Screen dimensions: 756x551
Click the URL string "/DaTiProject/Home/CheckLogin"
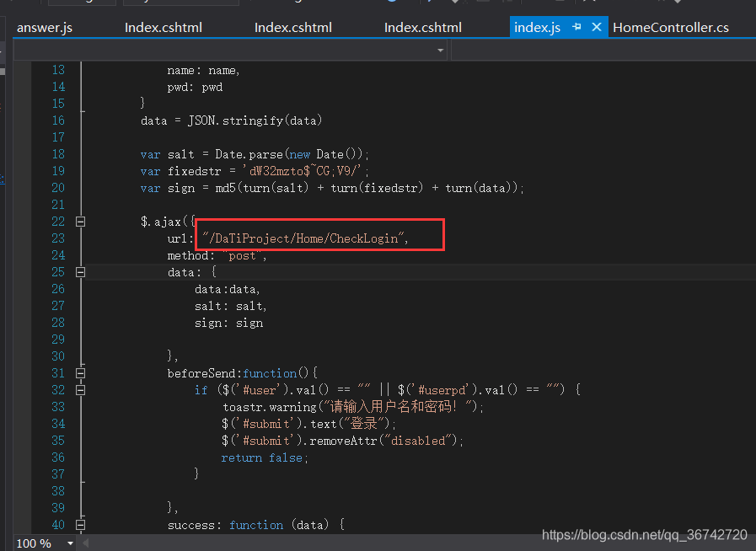(303, 238)
